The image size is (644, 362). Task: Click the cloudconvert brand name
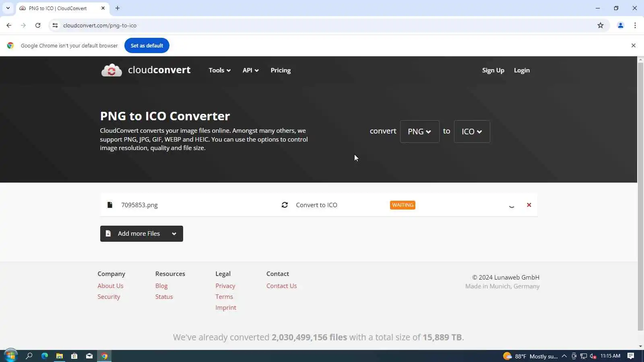click(x=159, y=70)
